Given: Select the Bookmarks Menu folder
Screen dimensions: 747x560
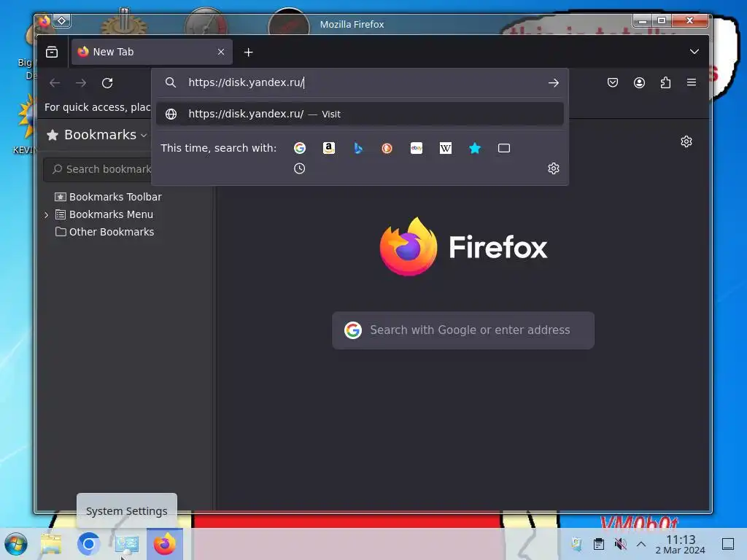Looking at the screenshot, I should pos(104,215).
